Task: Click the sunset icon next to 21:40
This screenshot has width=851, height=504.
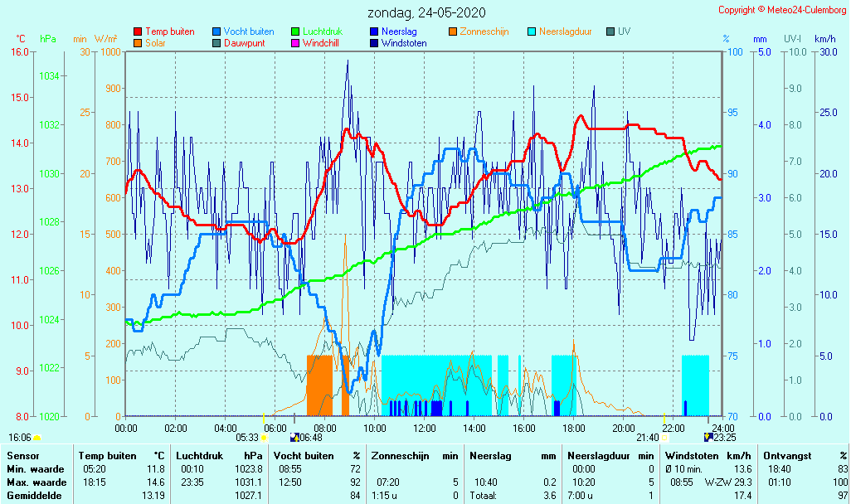Action: pos(664,438)
